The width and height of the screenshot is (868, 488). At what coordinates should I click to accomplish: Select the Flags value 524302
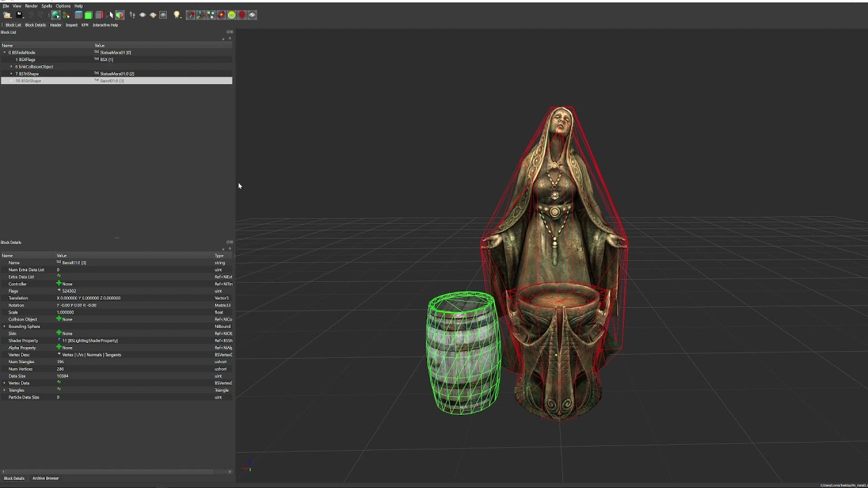pyautogui.click(x=68, y=291)
